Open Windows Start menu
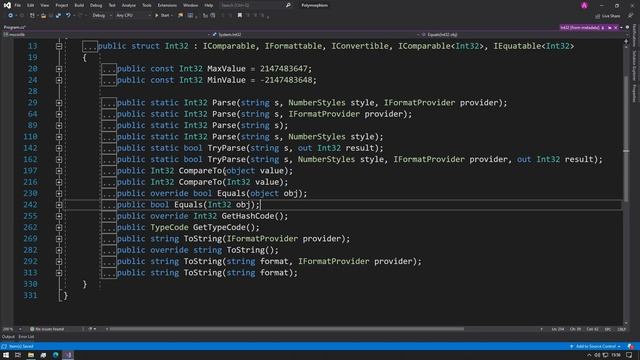This screenshot has width=640, height=360. 6,355
